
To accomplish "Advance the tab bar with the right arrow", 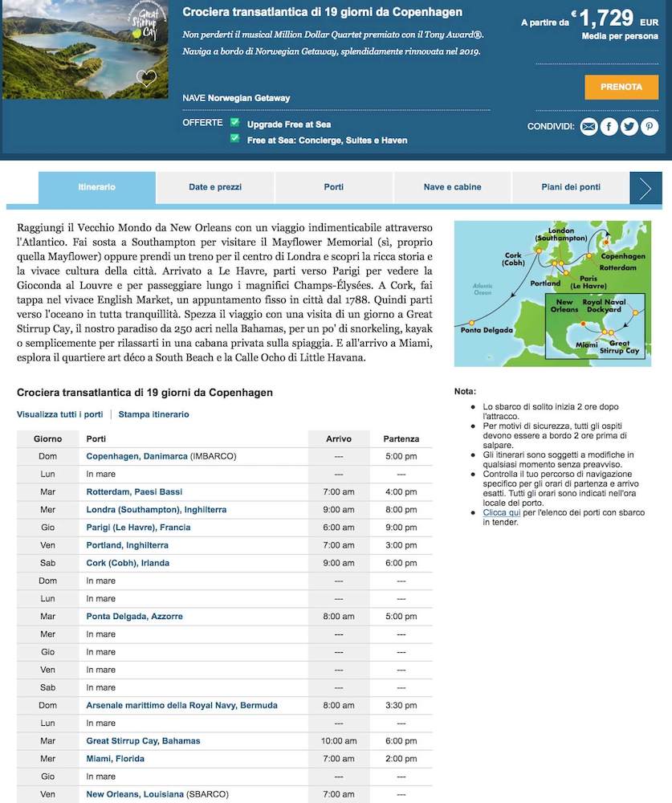I will click(x=646, y=189).
